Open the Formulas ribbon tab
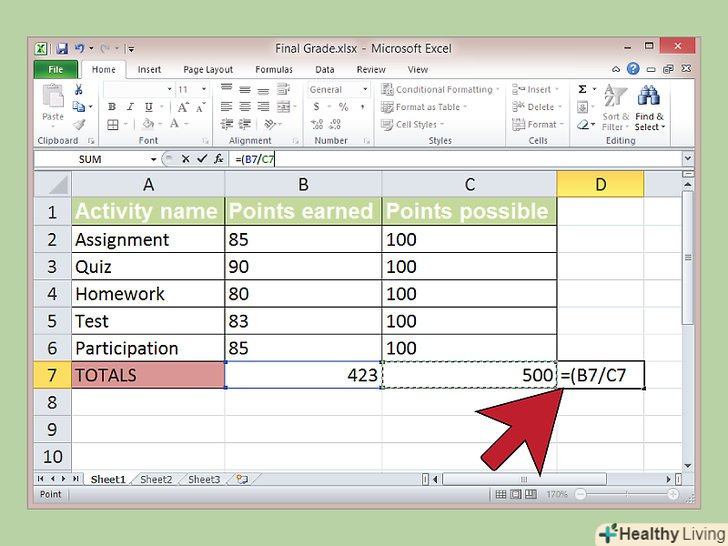Viewport: 728px width, 546px height. pyautogui.click(x=273, y=70)
